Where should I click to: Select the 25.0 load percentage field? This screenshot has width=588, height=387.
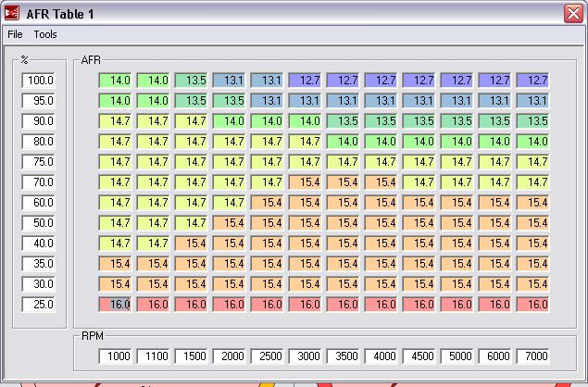click(x=39, y=304)
